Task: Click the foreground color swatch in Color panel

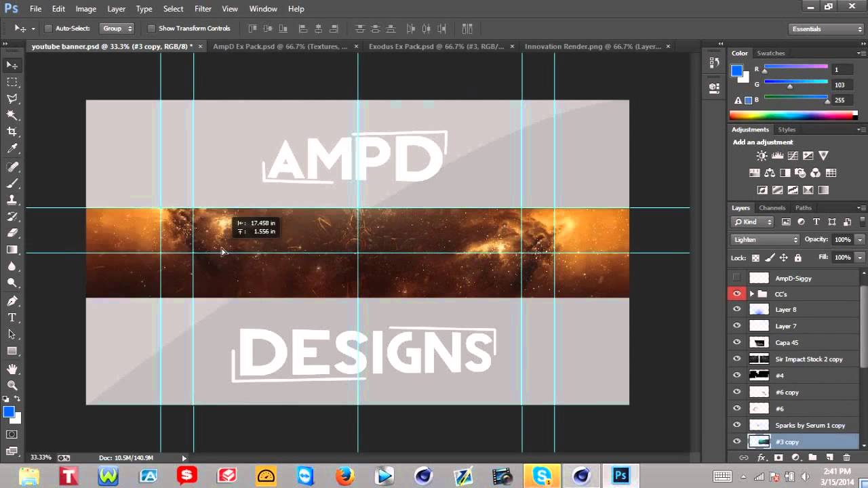Action: [x=736, y=70]
